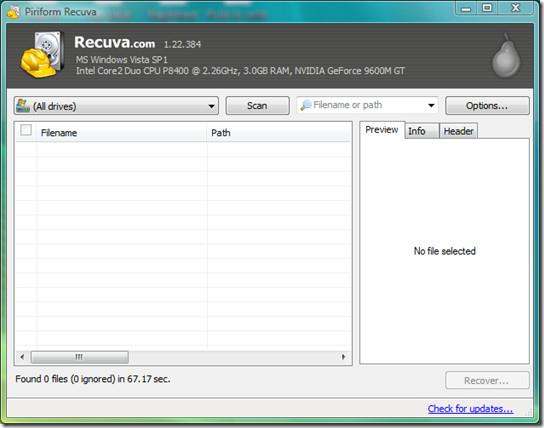The width and height of the screenshot is (544, 428).
Task: Follow the Check for updates link
Action: pos(470,409)
